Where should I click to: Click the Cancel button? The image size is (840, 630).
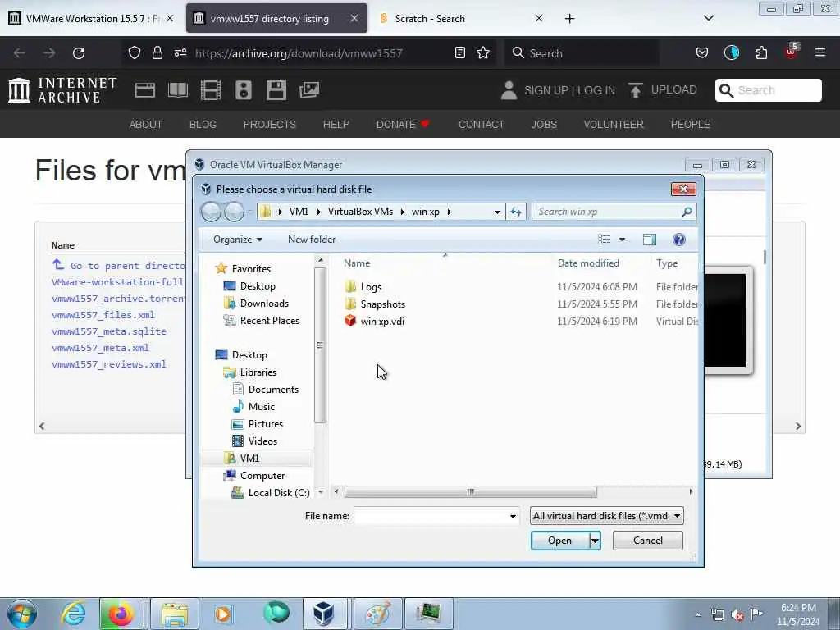pos(648,541)
